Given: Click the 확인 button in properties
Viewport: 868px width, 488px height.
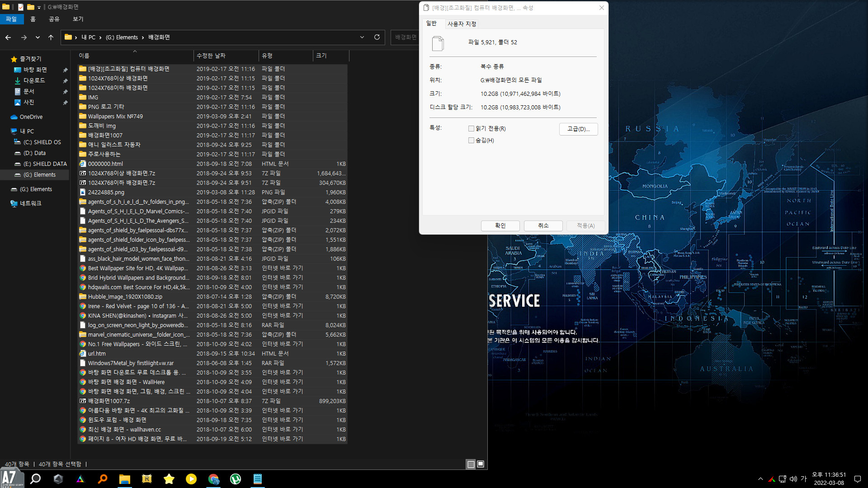Looking at the screenshot, I should 500,225.
